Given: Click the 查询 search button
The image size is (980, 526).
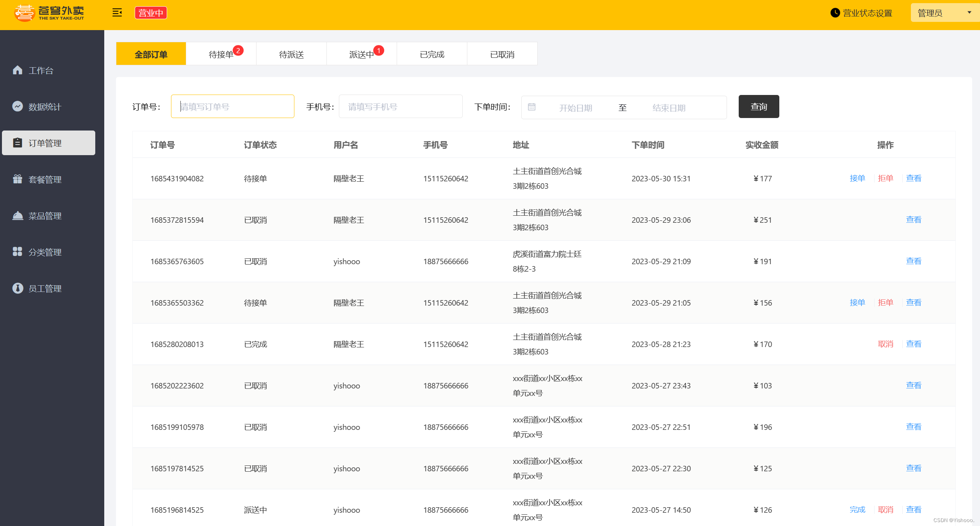Looking at the screenshot, I should (759, 106).
